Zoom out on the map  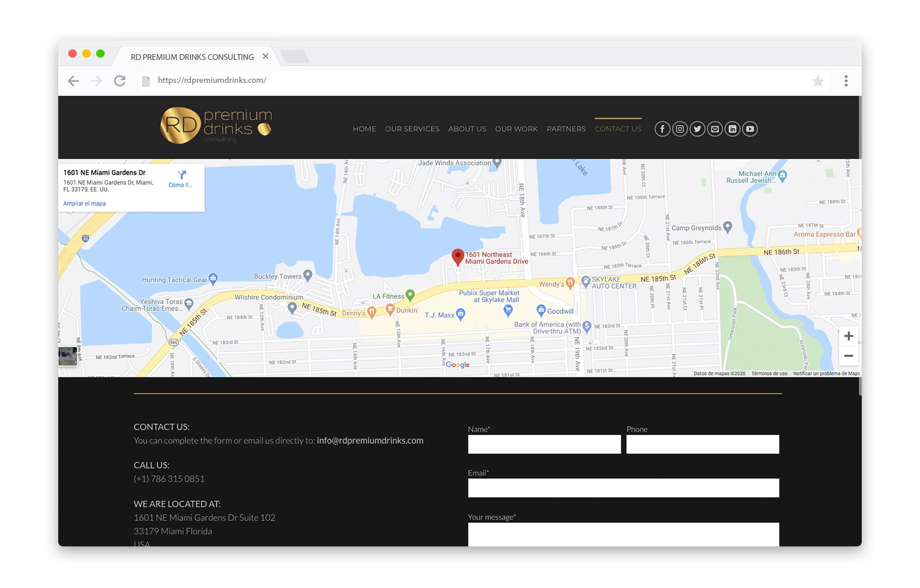click(848, 356)
